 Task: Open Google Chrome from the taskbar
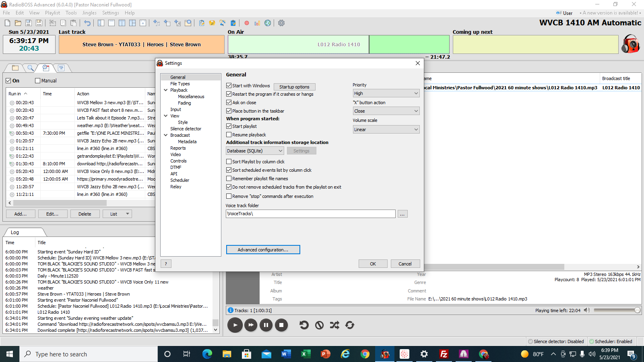[365, 354]
